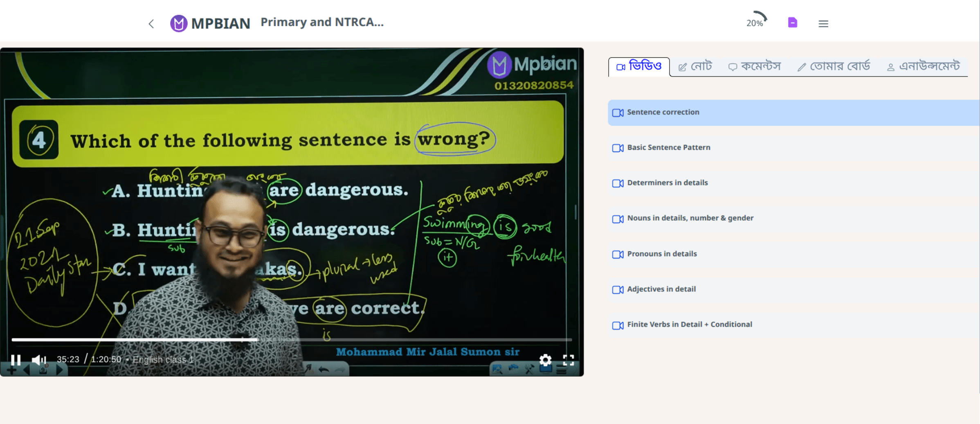Toggle fullscreen mode for the video

point(569,360)
